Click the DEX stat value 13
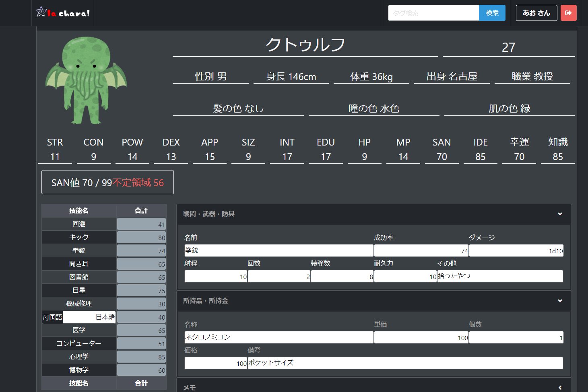 pos(171,157)
